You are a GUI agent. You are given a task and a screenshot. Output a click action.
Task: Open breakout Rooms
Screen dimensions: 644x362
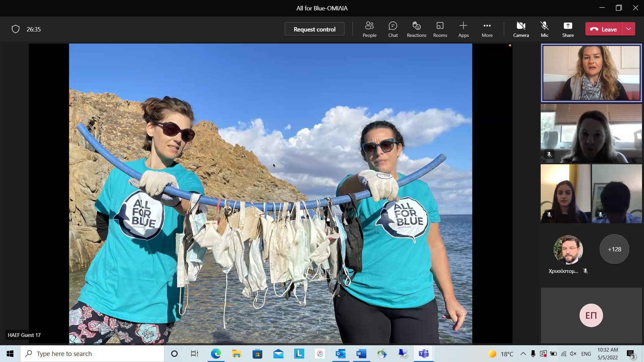[440, 29]
